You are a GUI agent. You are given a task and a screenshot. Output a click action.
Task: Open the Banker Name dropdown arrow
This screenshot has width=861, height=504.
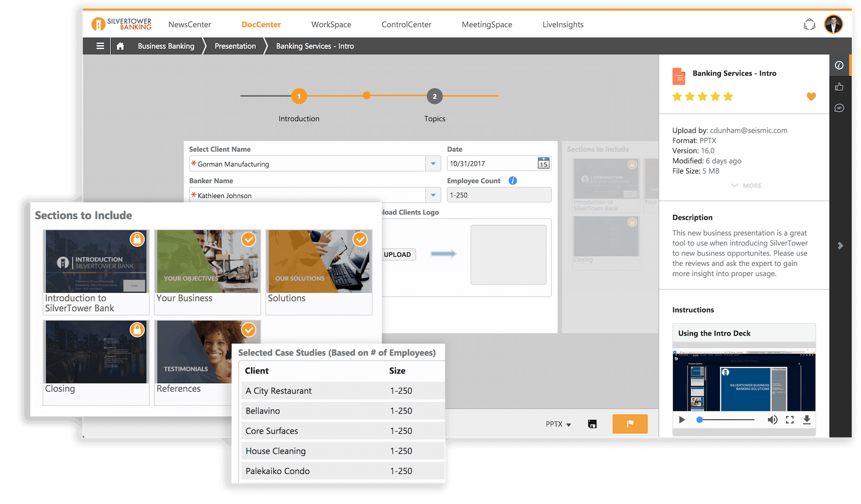pyautogui.click(x=433, y=195)
